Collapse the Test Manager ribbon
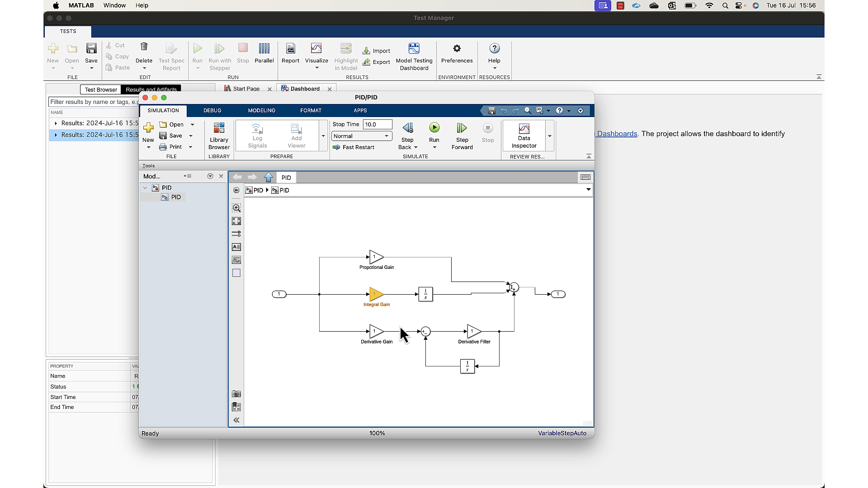The width and height of the screenshot is (868, 488). tap(819, 77)
